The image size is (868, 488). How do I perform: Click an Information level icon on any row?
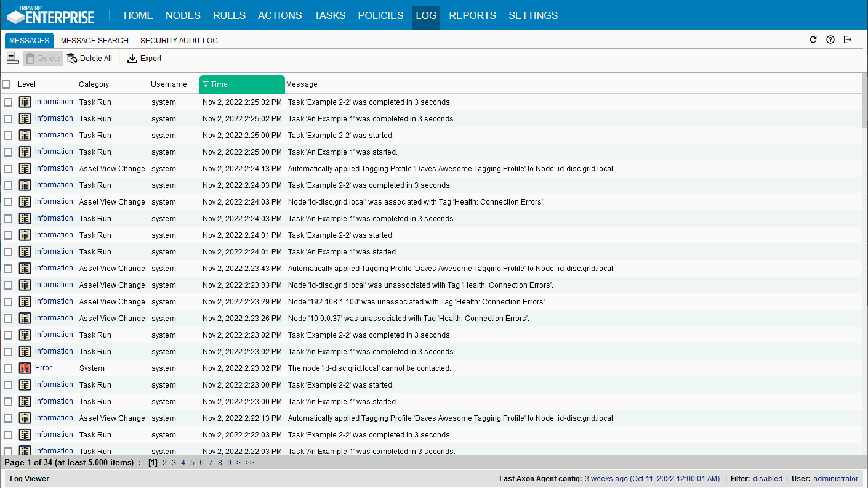click(25, 101)
